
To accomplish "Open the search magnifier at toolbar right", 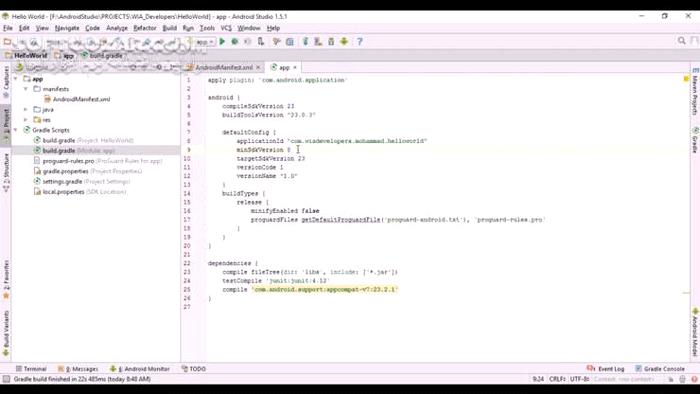I will tap(681, 41).
